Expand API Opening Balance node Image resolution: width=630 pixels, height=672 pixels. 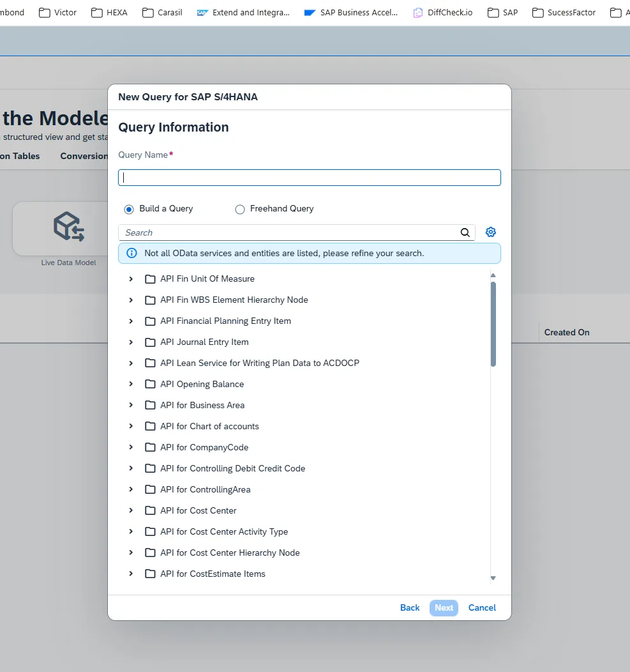(131, 384)
